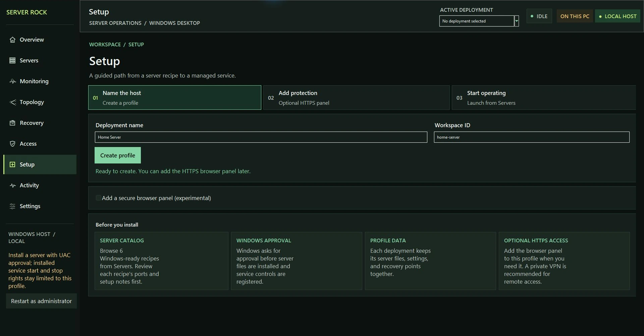Click Restart as administrator
The image size is (644, 336).
[41, 301]
